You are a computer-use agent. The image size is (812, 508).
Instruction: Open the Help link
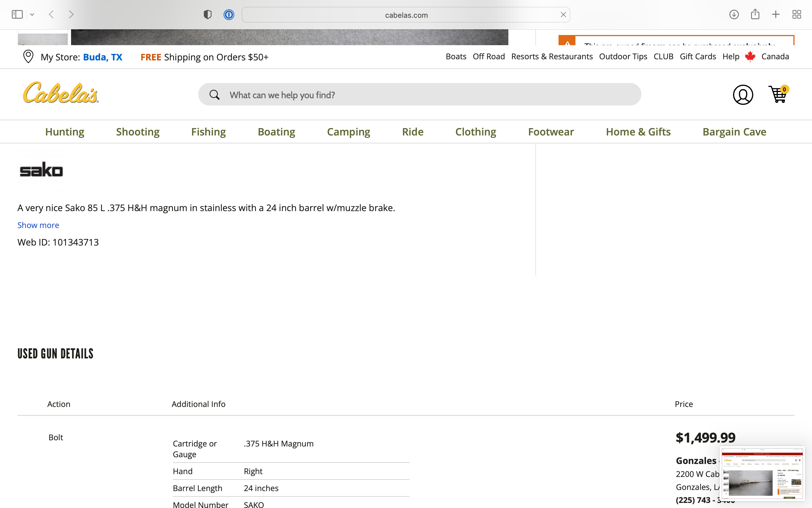click(731, 56)
